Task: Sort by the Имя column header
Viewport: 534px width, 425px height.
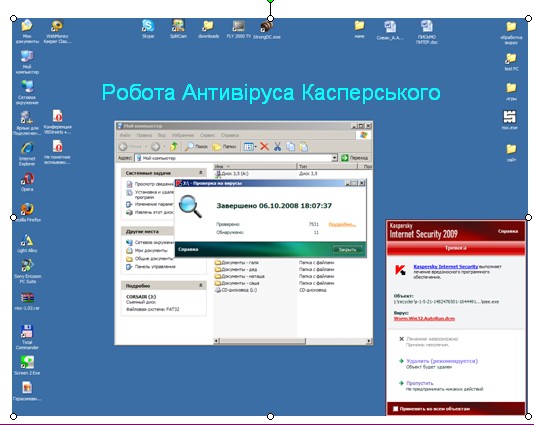Action: pyautogui.click(x=255, y=166)
